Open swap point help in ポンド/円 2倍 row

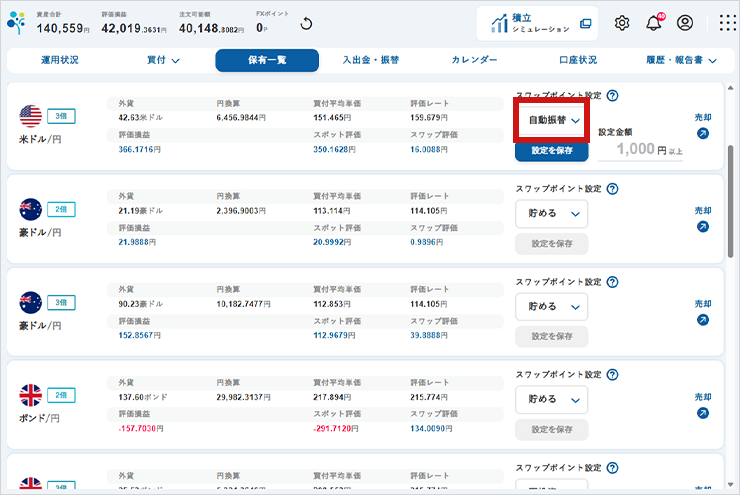[x=612, y=375]
